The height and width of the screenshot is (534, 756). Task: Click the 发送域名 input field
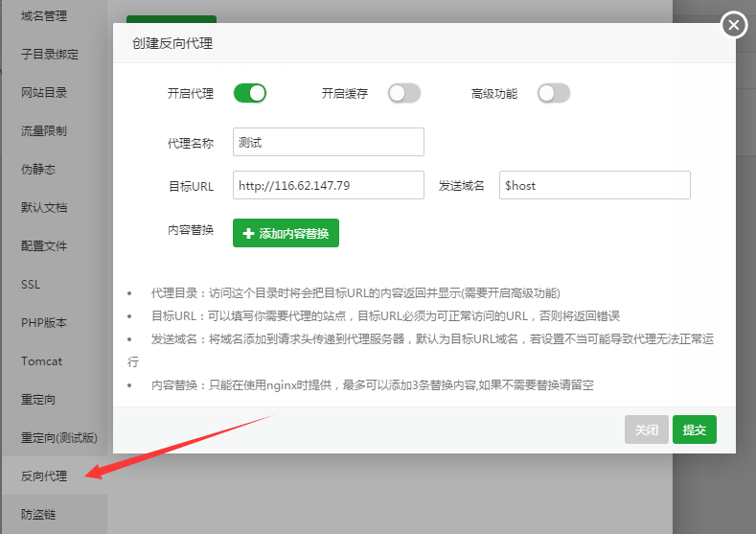594,185
